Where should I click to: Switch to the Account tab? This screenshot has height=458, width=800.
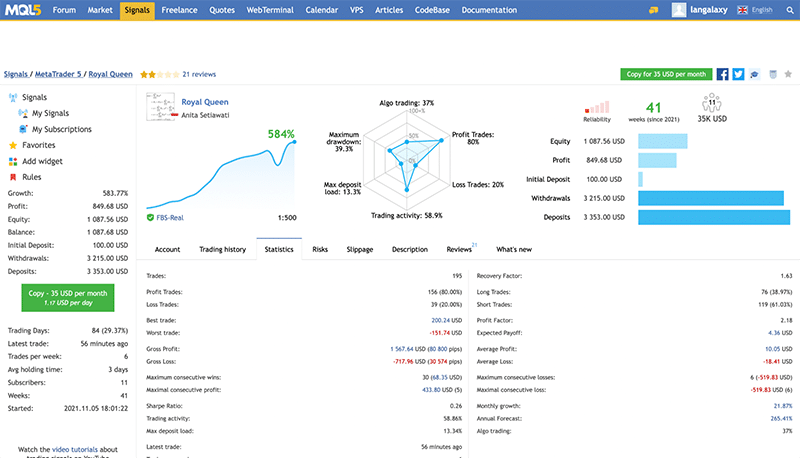(167, 249)
